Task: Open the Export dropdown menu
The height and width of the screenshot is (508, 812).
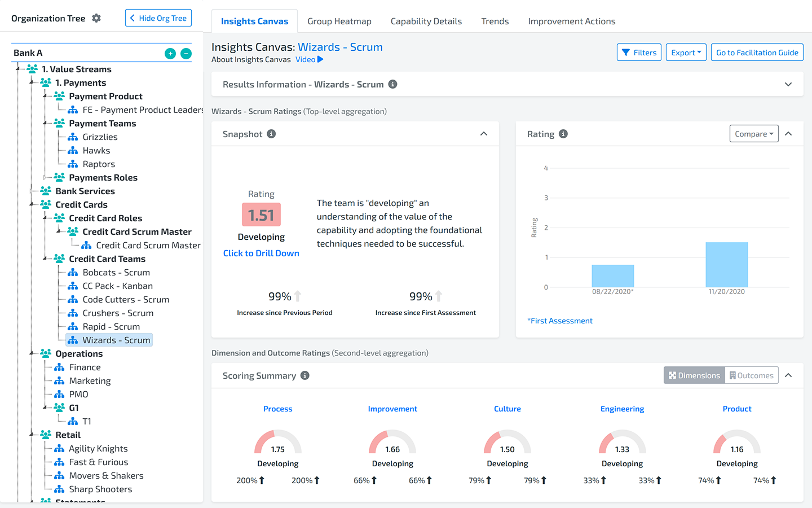Action: coord(686,52)
